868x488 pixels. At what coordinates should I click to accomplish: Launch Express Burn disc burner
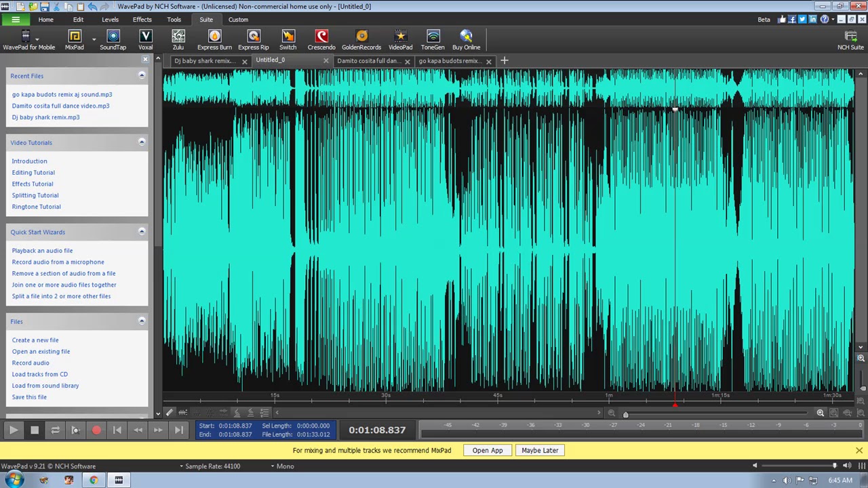point(214,40)
